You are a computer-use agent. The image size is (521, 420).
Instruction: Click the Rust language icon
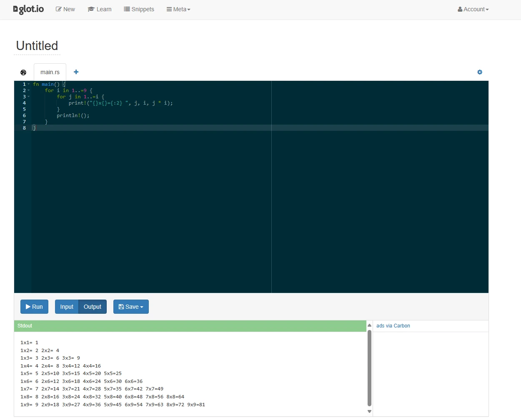(x=23, y=72)
